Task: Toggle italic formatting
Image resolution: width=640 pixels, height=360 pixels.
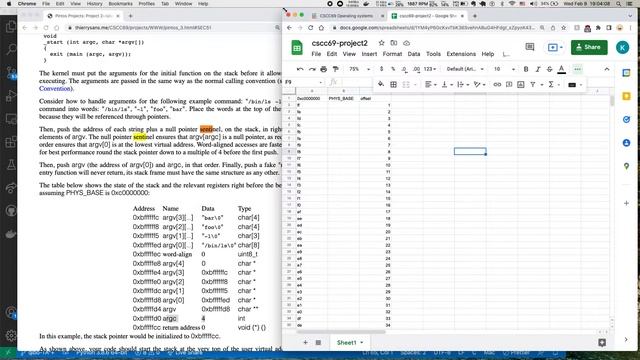Action: tap(538, 69)
